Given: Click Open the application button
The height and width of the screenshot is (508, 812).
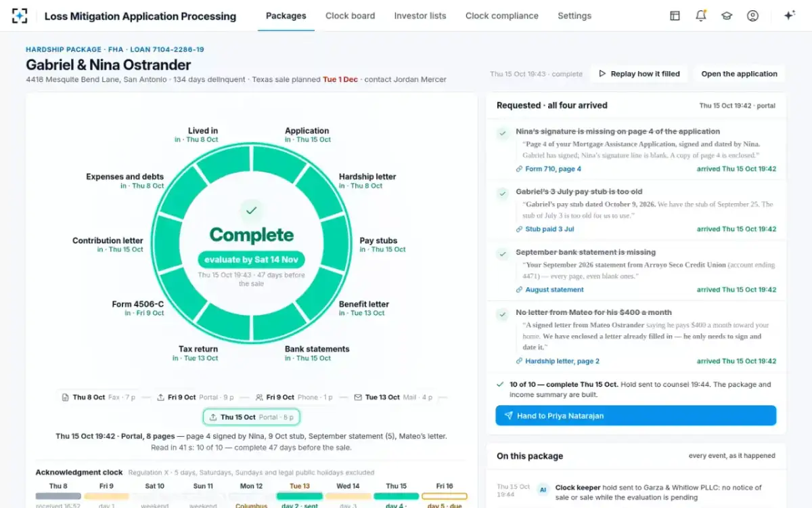Looking at the screenshot, I should [739, 74].
